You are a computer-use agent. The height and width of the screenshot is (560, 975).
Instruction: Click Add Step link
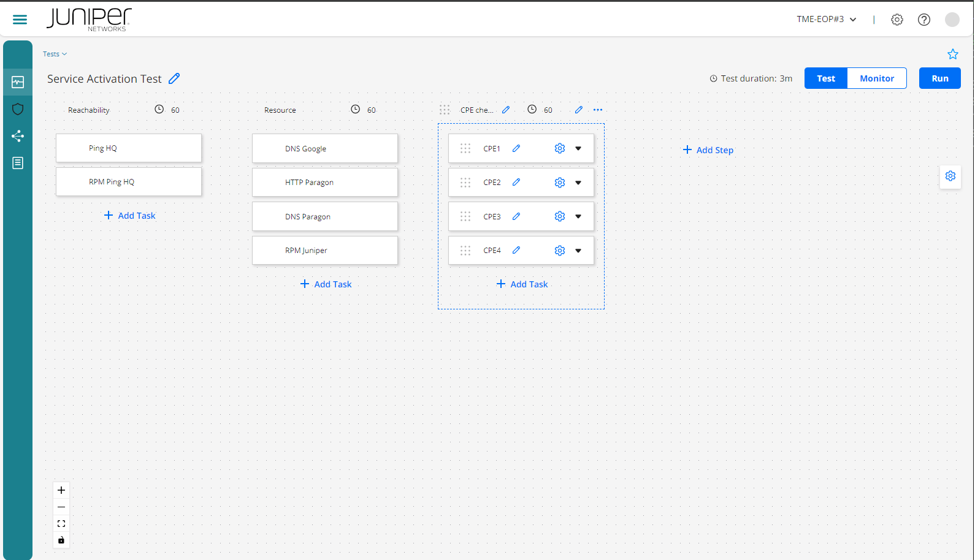pyautogui.click(x=708, y=150)
